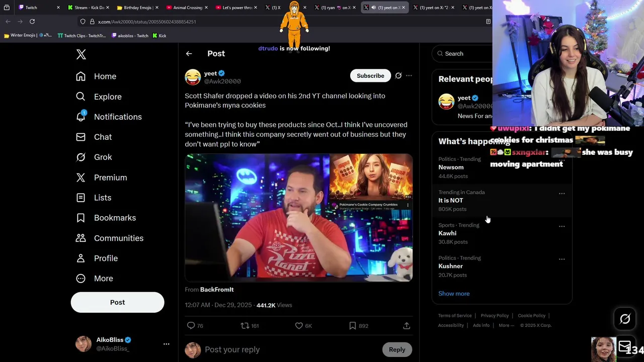
Task: Open the Privacy Policy link
Action: point(495,316)
